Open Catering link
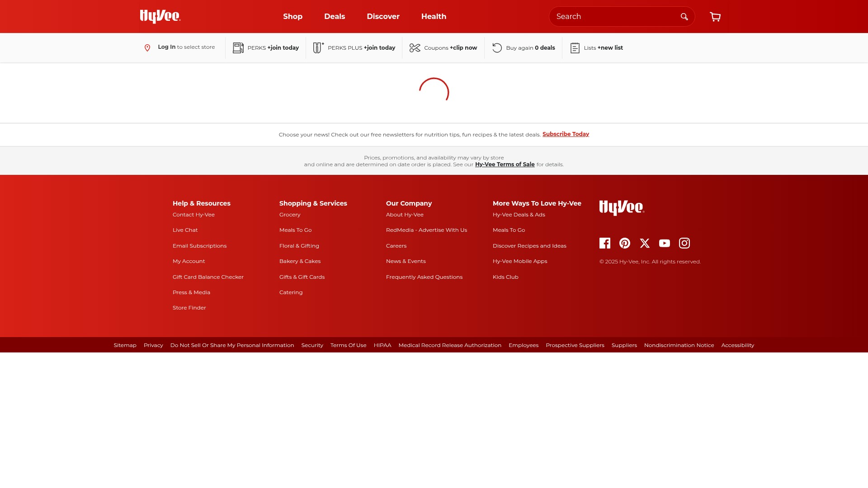This screenshot has height=488, width=868. coord(291,292)
